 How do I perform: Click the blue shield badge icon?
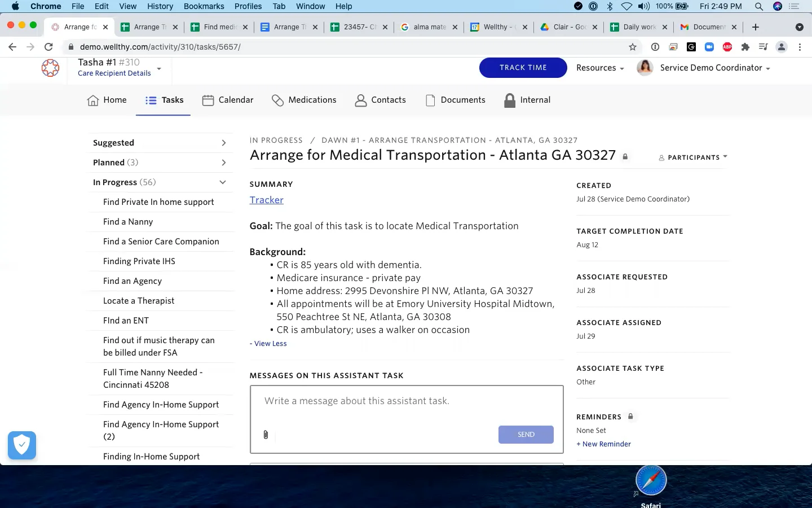click(22, 445)
